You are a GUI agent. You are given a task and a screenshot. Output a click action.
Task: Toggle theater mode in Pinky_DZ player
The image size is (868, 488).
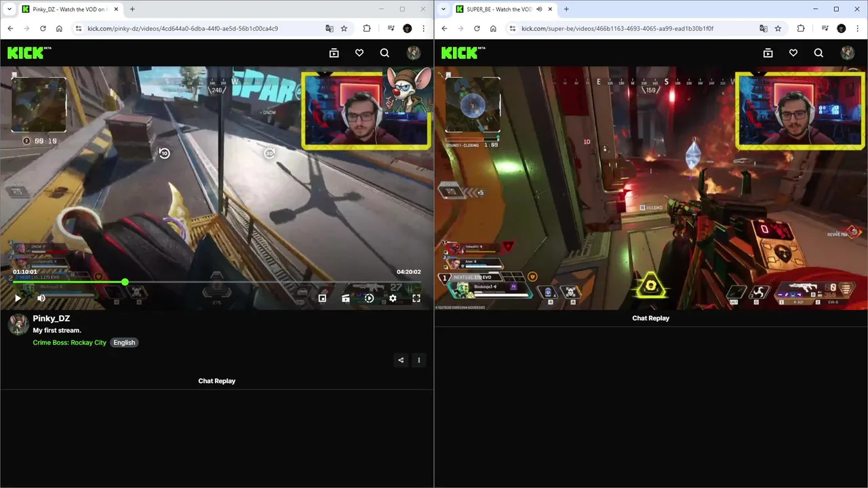coord(346,298)
